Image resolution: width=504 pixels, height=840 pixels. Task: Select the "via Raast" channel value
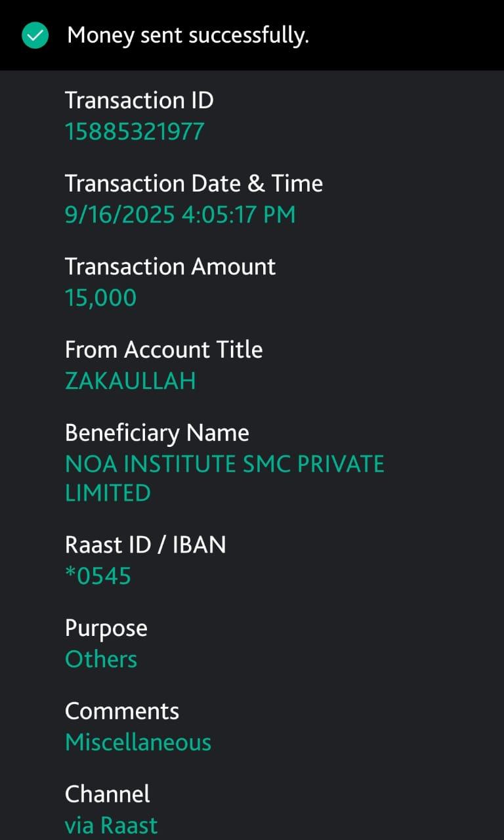(x=111, y=826)
